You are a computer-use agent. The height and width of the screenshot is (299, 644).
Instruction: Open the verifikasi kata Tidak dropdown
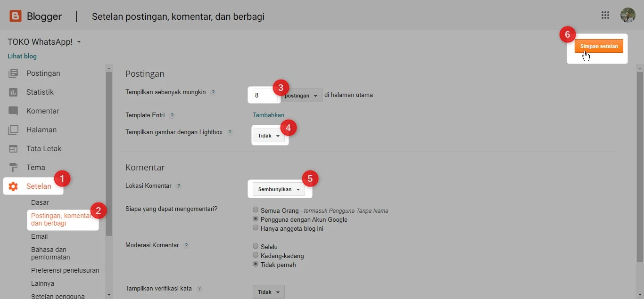pyautogui.click(x=268, y=292)
